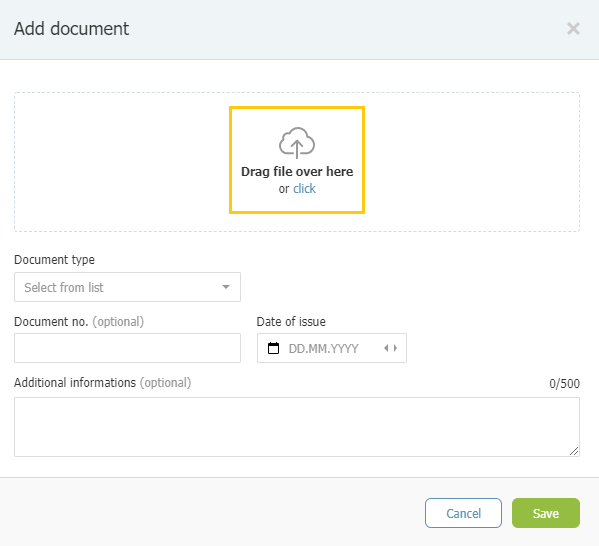This screenshot has height=546, width=599.
Task: Step date back with left arrow
Action: click(386, 348)
